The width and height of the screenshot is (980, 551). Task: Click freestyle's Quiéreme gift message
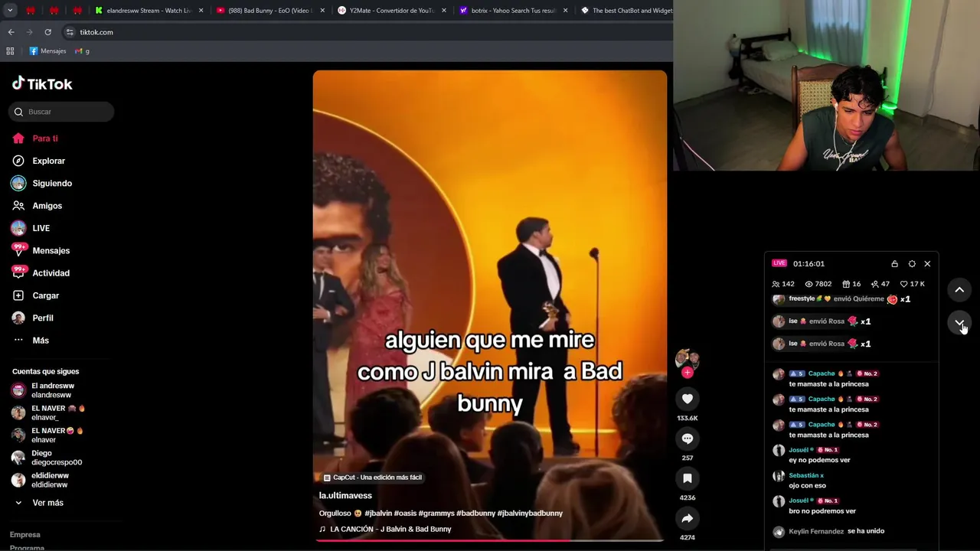(x=841, y=299)
